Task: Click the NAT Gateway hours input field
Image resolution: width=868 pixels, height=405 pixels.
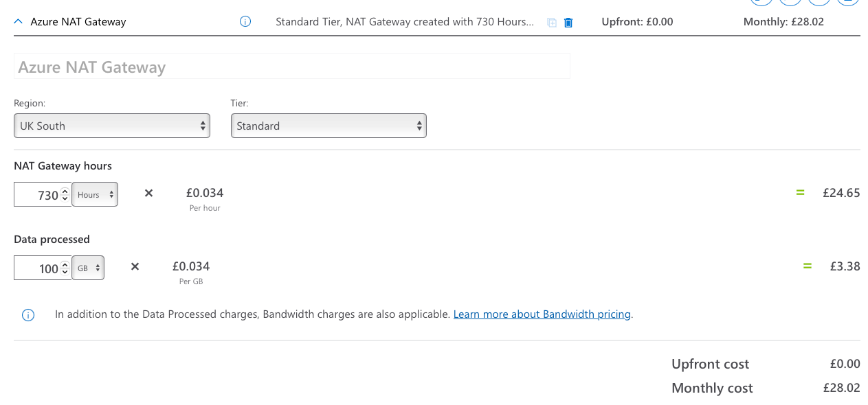Action: point(38,195)
